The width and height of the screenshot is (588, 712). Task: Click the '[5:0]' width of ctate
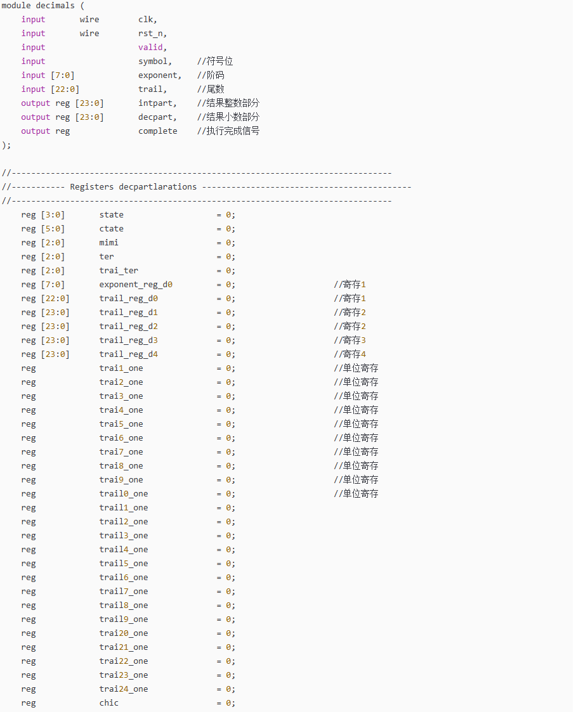53,229
